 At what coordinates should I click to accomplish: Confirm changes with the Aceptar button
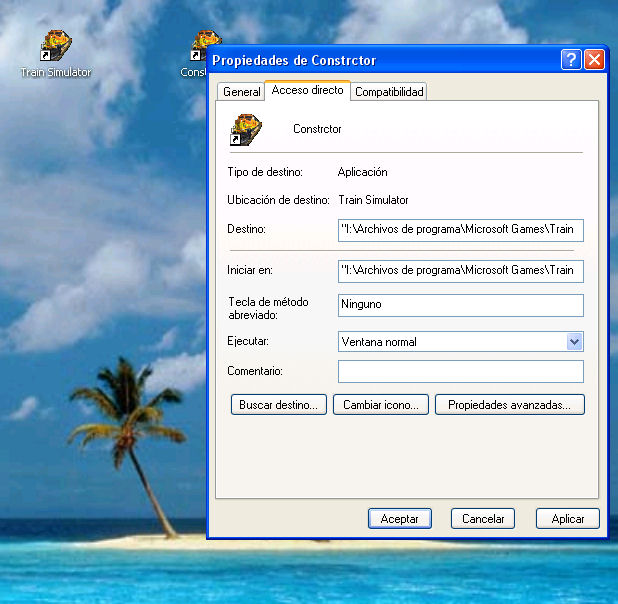coord(400,519)
